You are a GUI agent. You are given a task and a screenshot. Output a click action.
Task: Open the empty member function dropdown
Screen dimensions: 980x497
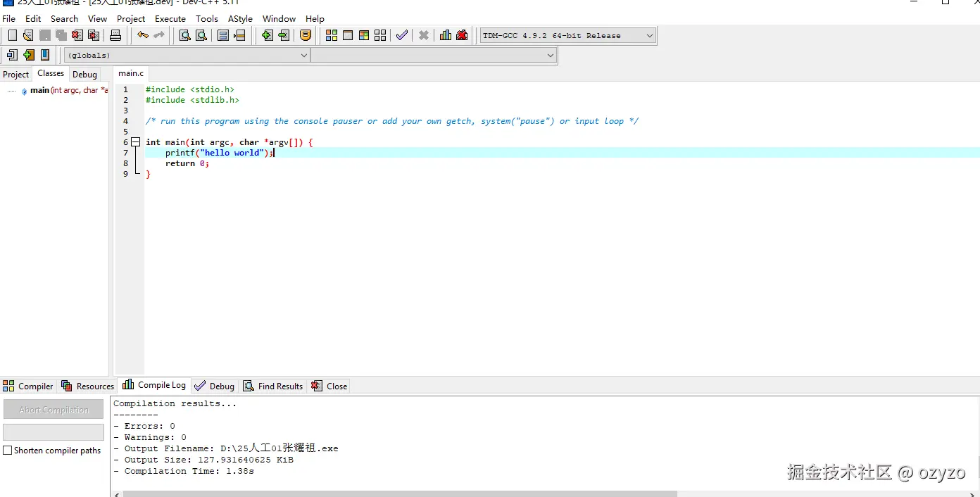(x=434, y=55)
